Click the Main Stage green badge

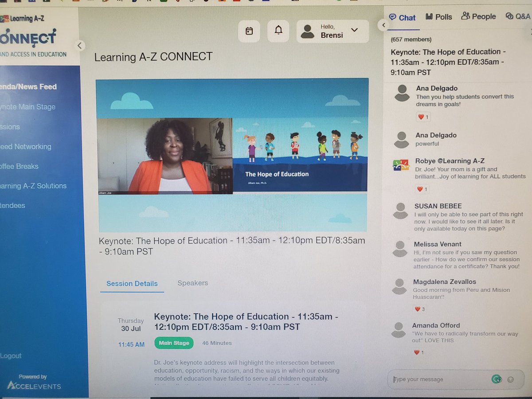(x=174, y=343)
